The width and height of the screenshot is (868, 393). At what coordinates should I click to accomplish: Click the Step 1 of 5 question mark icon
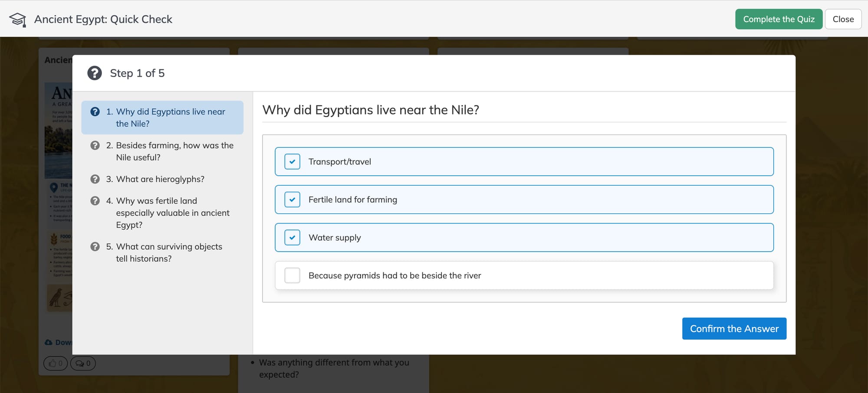95,73
